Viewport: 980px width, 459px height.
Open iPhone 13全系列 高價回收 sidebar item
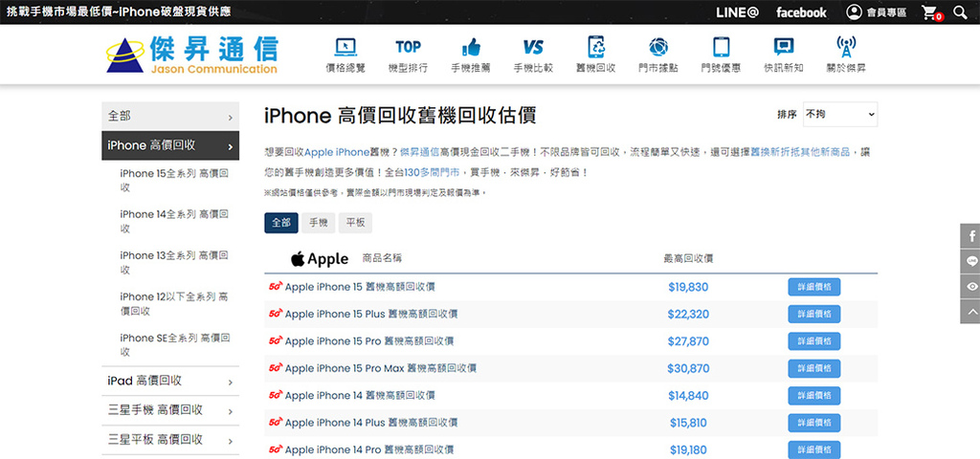point(174,263)
